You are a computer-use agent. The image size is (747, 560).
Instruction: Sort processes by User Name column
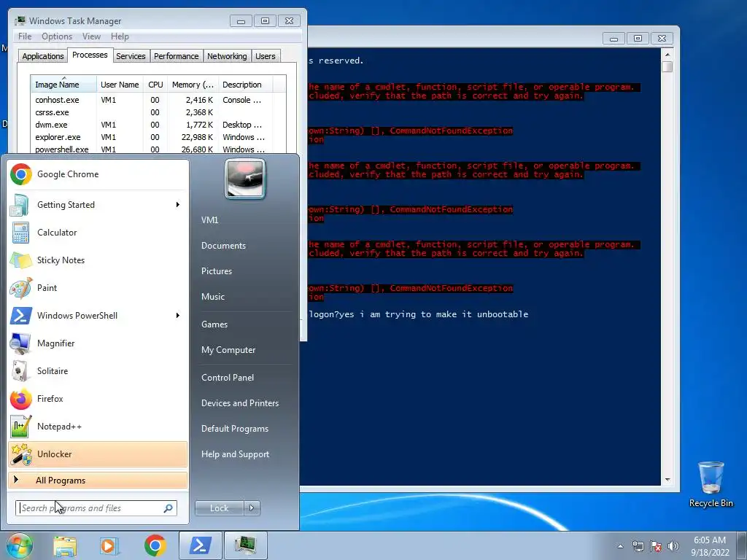point(120,85)
